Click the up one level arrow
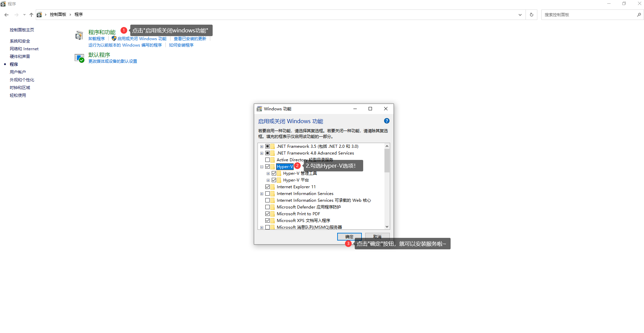The height and width of the screenshot is (333, 644). point(31,15)
